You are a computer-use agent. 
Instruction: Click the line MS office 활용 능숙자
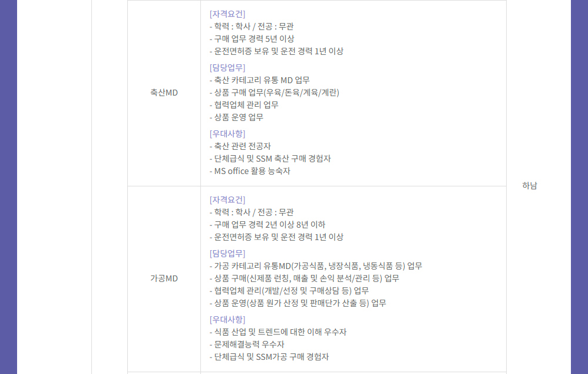pos(250,171)
